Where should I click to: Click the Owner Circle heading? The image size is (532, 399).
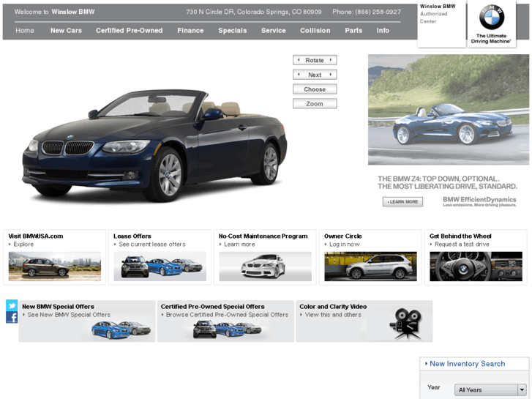[x=343, y=236]
